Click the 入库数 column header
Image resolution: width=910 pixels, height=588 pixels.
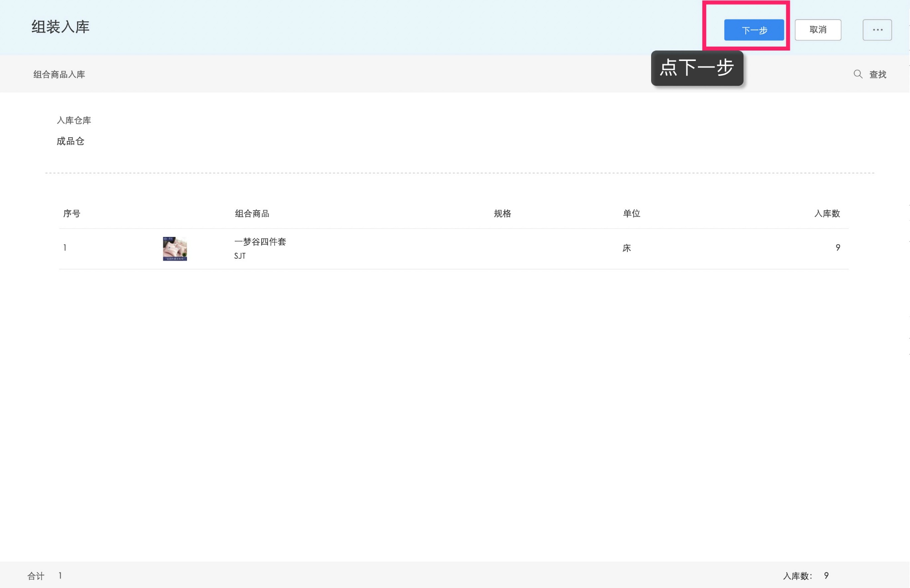point(827,214)
